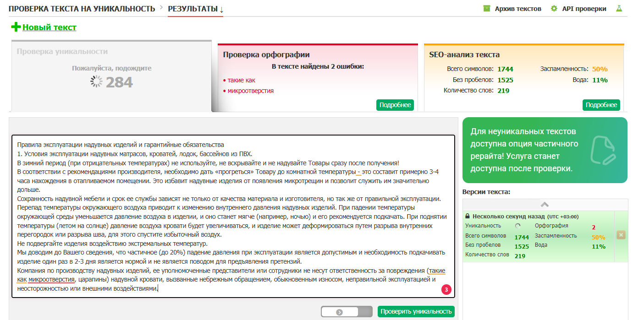Click Подробнее in the spelling check panel
The width and height of the screenshot is (644, 320).
tap(395, 105)
